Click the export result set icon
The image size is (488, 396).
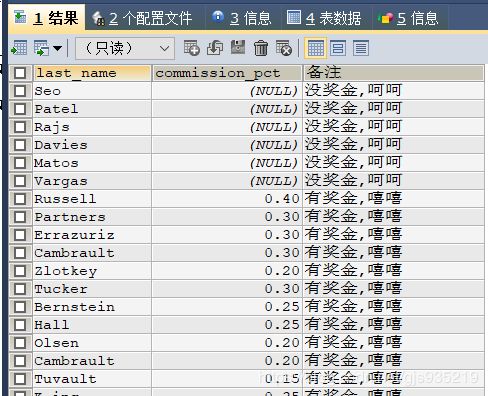(x=19, y=48)
